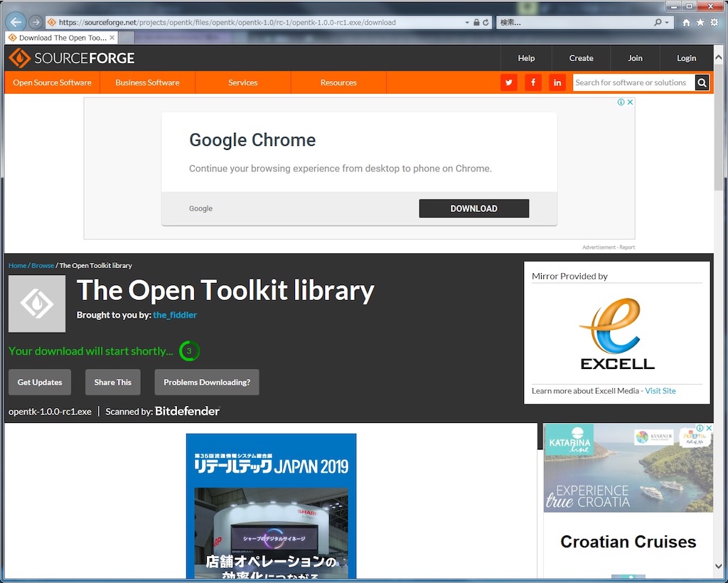Click the Get Updates button
The image size is (728, 583).
pos(40,382)
